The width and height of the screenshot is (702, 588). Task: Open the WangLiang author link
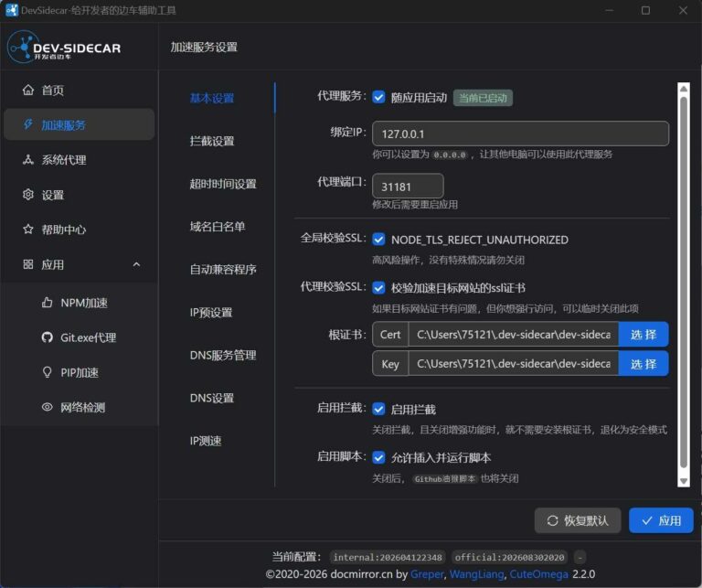pyautogui.click(x=476, y=574)
